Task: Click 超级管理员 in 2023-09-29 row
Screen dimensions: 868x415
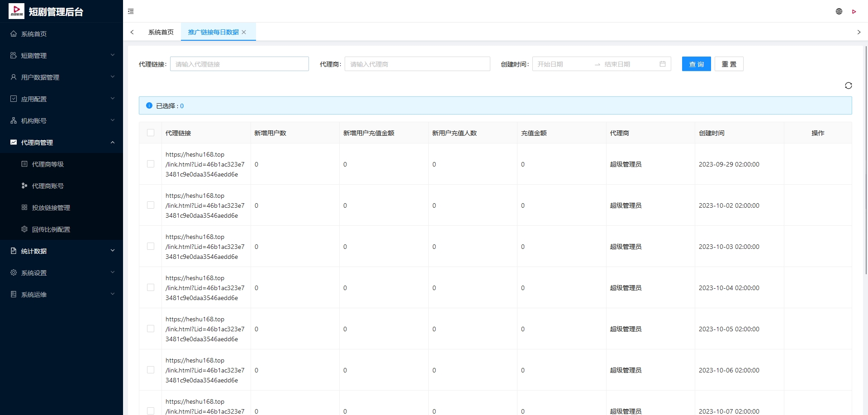Action: coord(626,164)
